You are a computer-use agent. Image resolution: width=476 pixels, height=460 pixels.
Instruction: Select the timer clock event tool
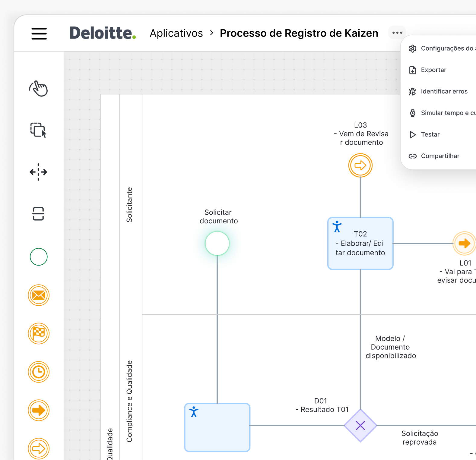pos(39,372)
